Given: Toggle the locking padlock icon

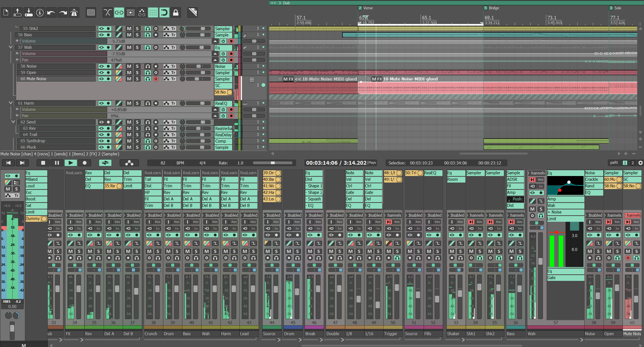Looking at the screenshot, I should tap(176, 13).
